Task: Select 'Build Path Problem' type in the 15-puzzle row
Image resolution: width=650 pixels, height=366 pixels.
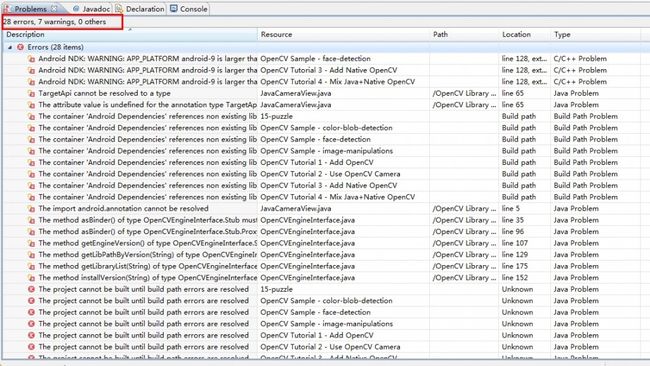Action: (x=586, y=116)
